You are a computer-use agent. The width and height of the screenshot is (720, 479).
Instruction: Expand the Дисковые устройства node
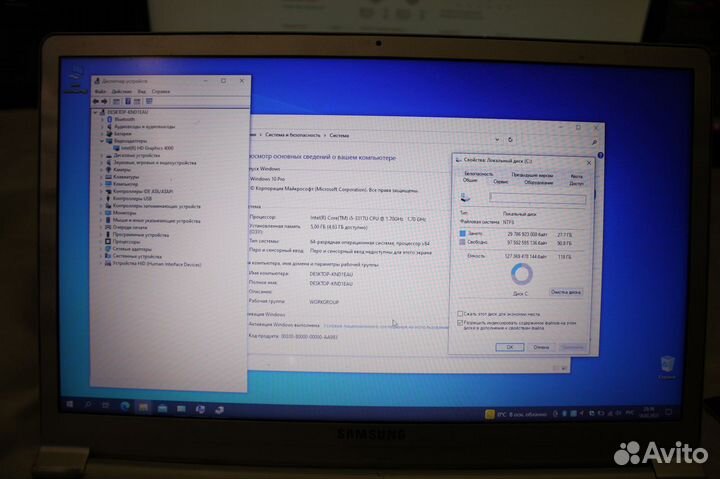(x=101, y=156)
